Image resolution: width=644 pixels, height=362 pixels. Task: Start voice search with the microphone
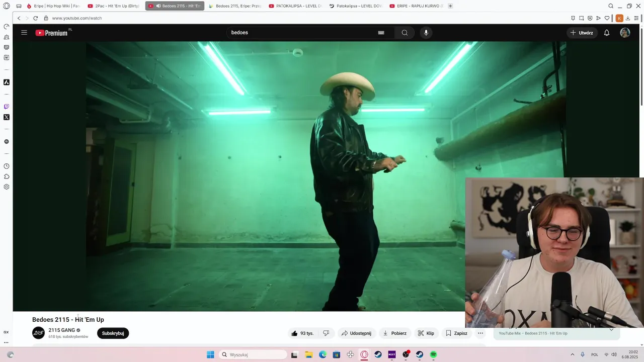pyautogui.click(x=426, y=33)
